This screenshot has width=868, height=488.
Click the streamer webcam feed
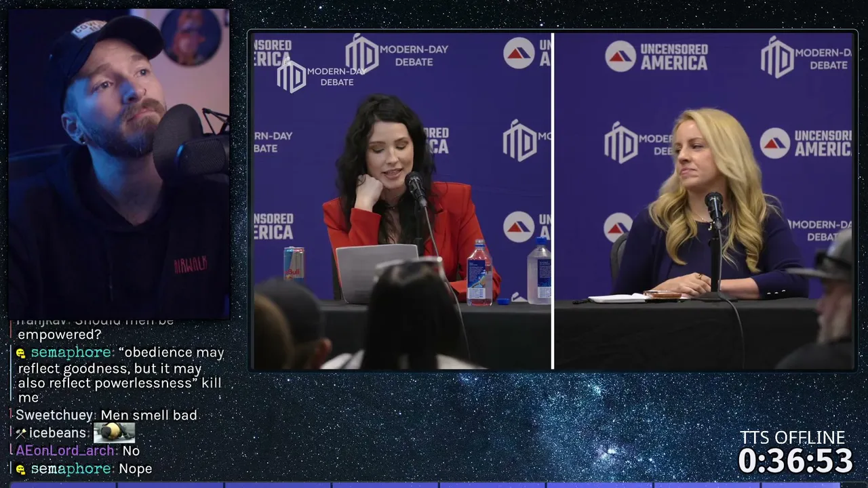tap(119, 163)
